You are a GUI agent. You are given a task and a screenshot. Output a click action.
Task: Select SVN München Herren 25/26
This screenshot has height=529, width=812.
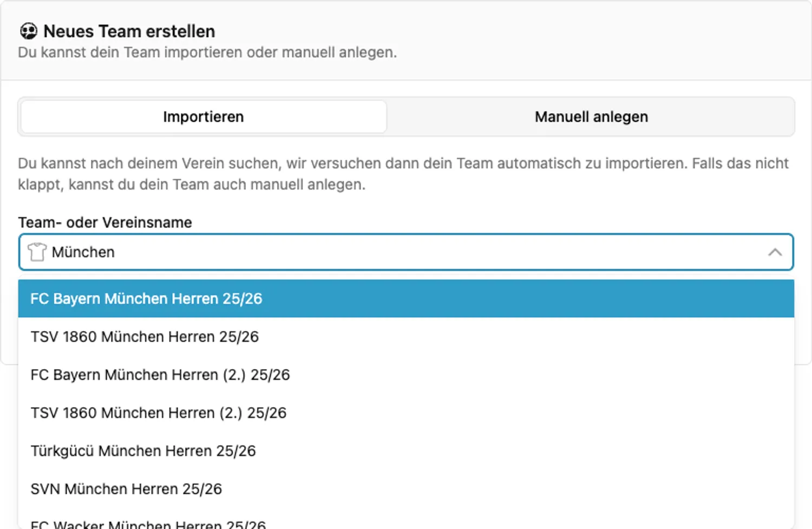click(x=406, y=489)
